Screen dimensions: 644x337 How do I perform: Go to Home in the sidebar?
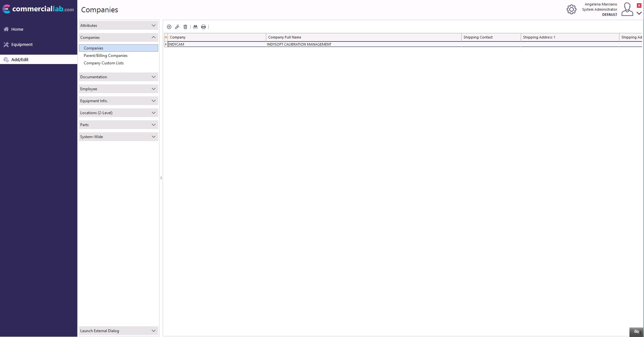pos(17,29)
